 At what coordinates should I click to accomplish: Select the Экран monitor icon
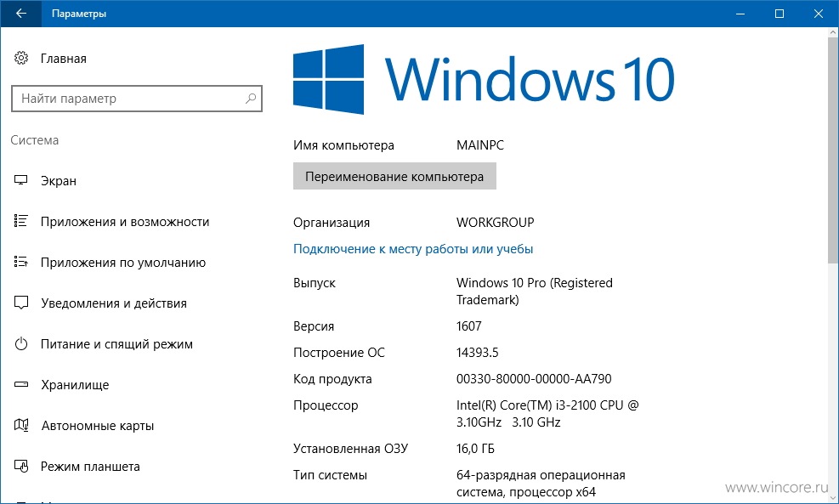click(21, 180)
